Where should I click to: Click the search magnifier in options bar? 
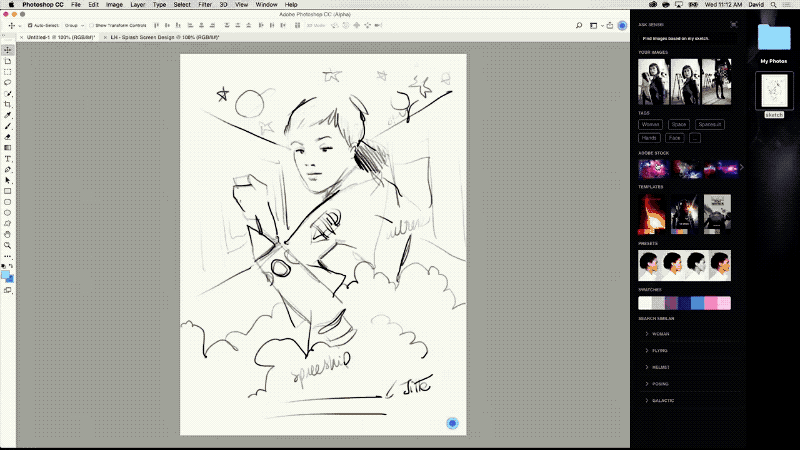(x=579, y=26)
